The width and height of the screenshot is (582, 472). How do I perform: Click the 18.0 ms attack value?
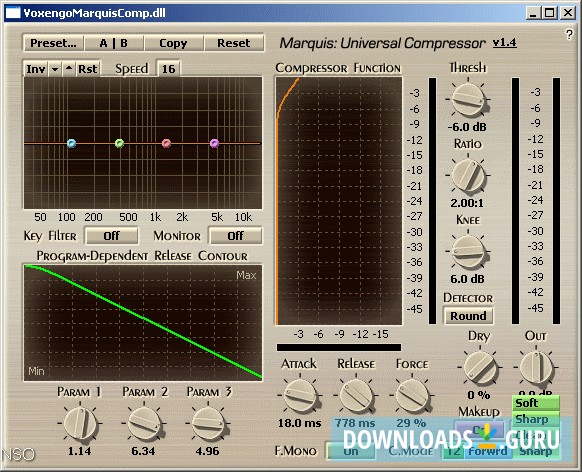pyautogui.click(x=300, y=423)
